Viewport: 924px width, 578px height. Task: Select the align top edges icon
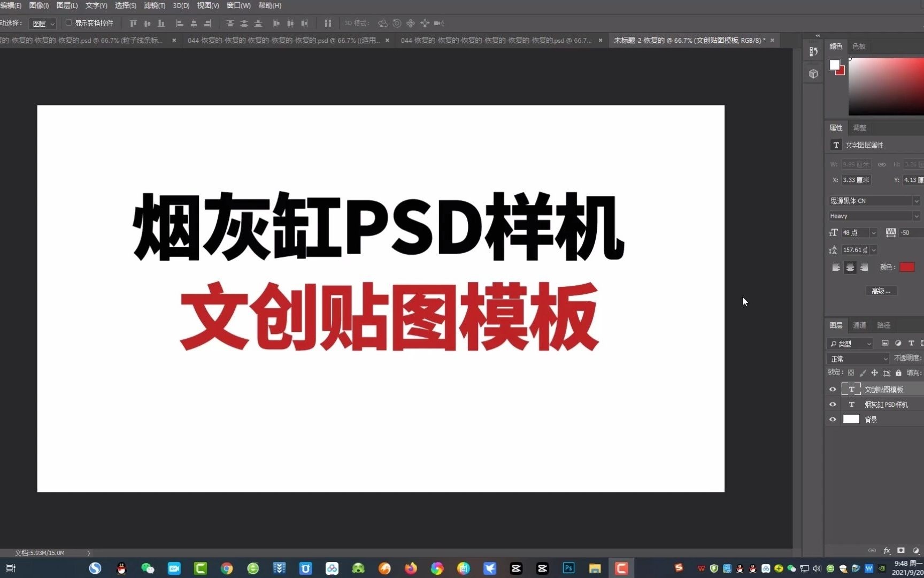click(133, 23)
